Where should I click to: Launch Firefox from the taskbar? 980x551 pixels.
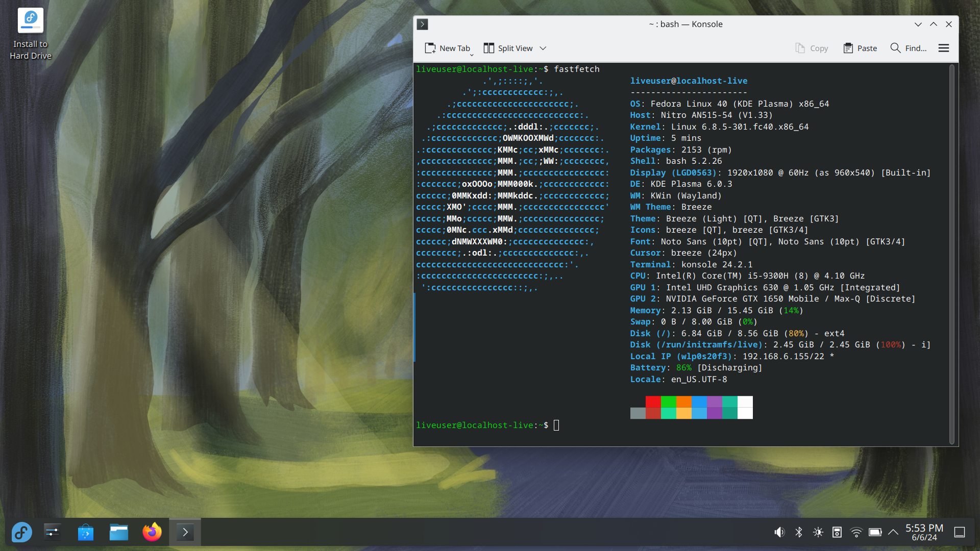[152, 532]
